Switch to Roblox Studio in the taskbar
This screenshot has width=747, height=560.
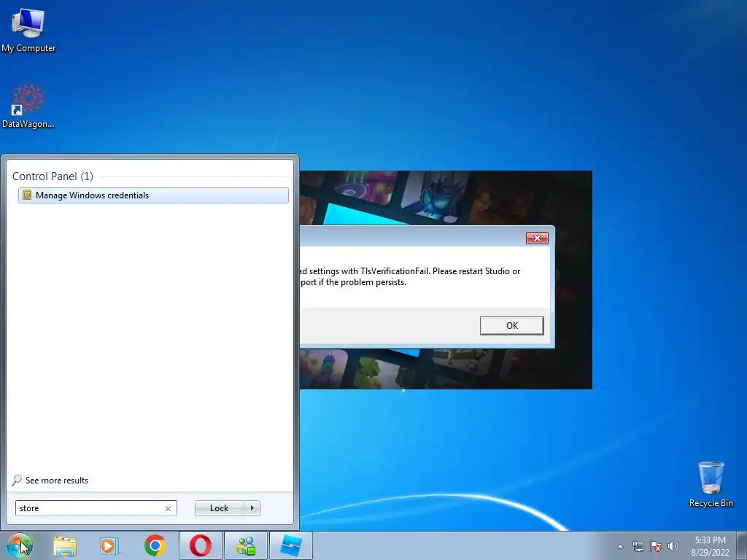pyautogui.click(x=291, y=545)
